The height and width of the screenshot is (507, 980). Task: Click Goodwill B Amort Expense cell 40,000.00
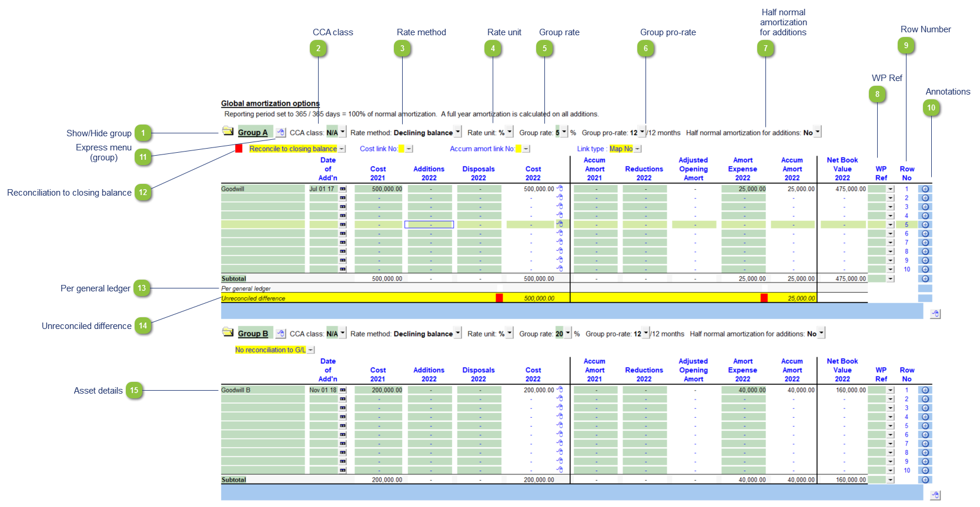click(744, 390)
